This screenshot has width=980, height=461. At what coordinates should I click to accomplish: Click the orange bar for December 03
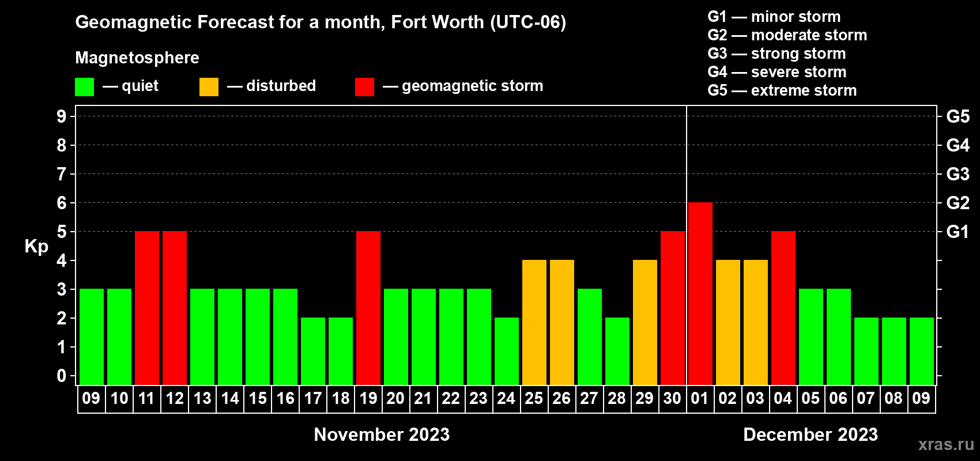coord(756,322)
